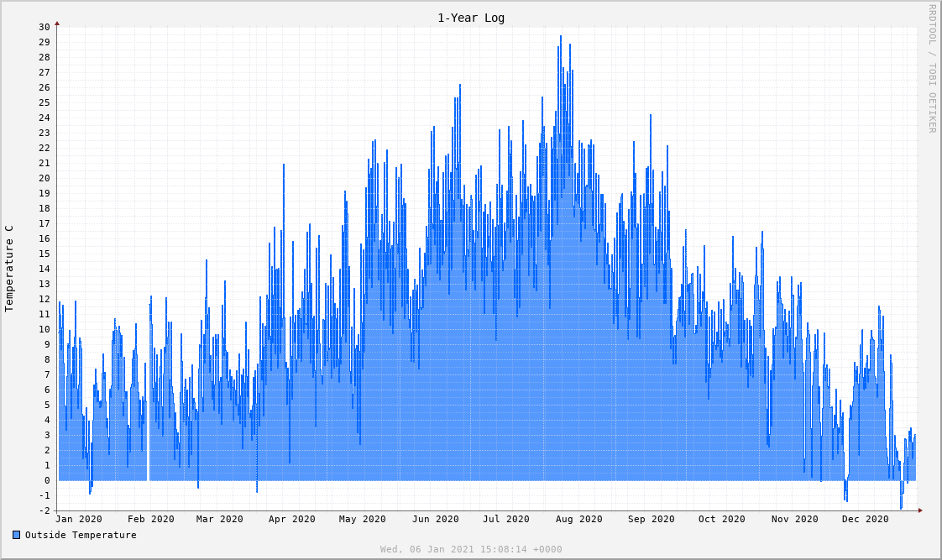Click the blue Outside Temperature legend swatch
This screenshot has width=942, height=560.
point(17,535)
